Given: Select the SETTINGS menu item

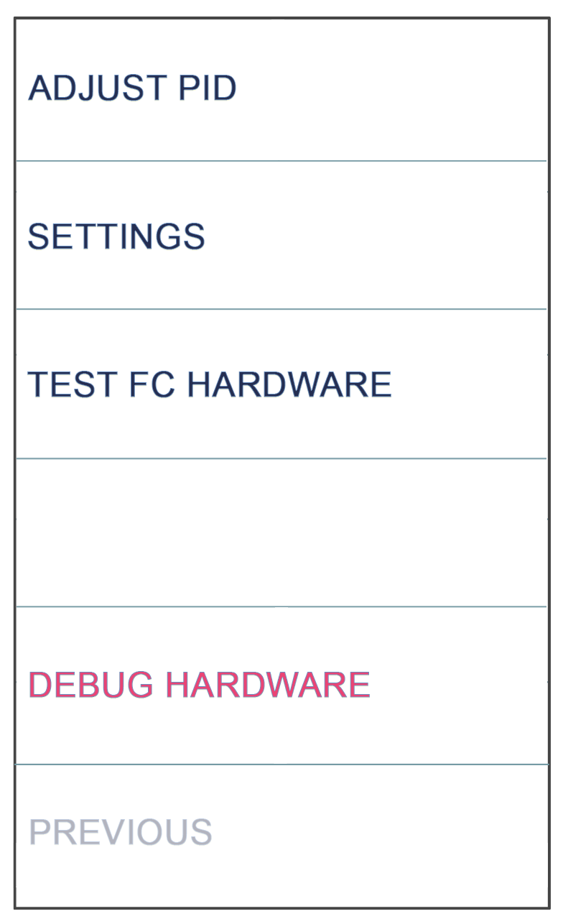Looking at the screenshot, I should pos(281,236).
